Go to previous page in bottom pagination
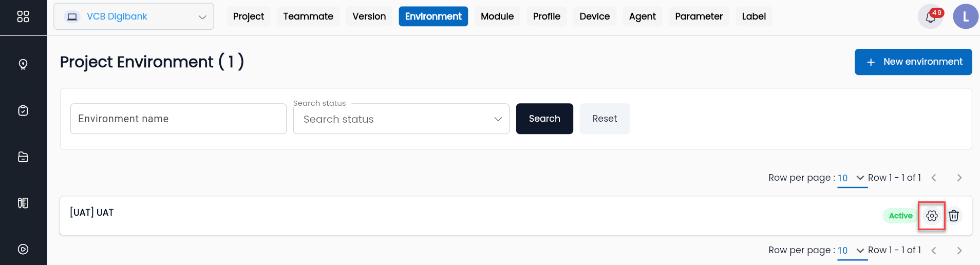The height and width of the screenshot is (265, 980). pyautogui.click(x=934, y=251)
